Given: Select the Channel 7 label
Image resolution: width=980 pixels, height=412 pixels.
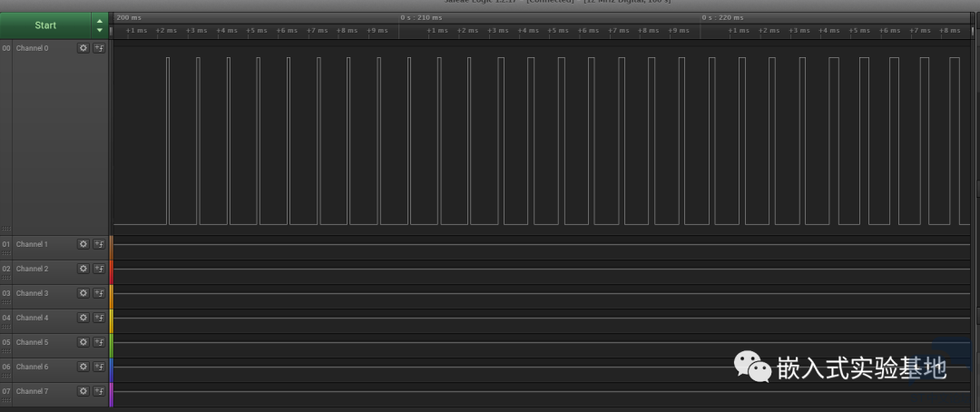Looking at the screenshot, I should pyautogui.click(x=32, y=391).
